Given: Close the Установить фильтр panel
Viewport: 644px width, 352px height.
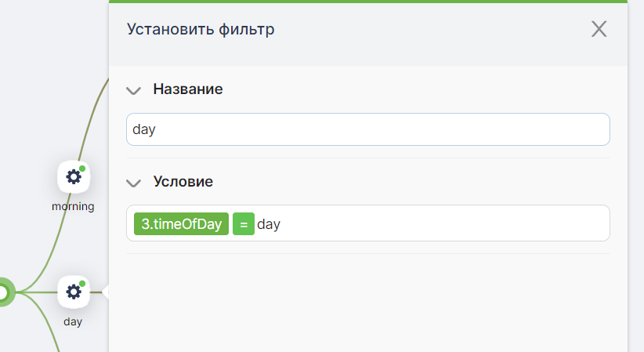Looking at the screenshot, I should (x=599, y=29).
